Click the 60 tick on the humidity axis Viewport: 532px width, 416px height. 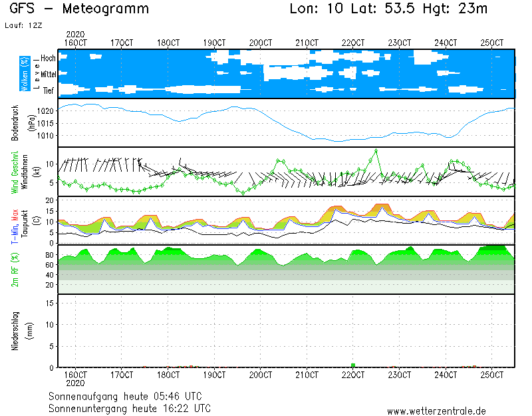49,265
